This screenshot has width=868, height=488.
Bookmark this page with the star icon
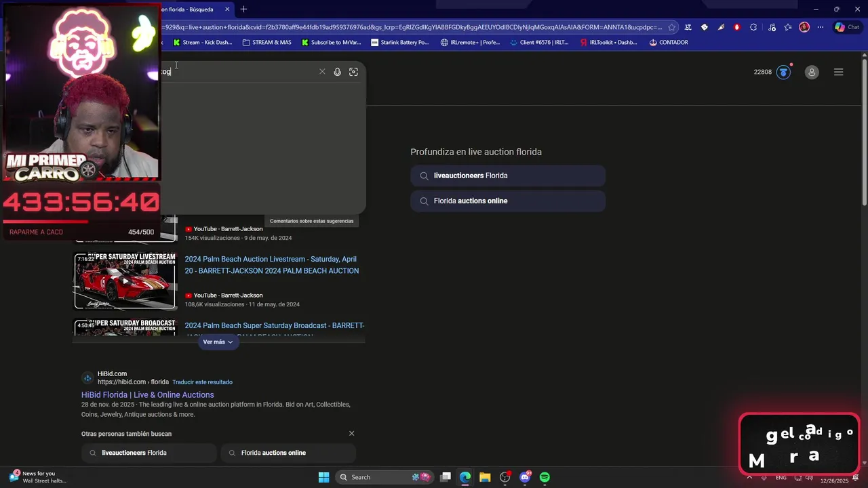click(x=671, y=27)
